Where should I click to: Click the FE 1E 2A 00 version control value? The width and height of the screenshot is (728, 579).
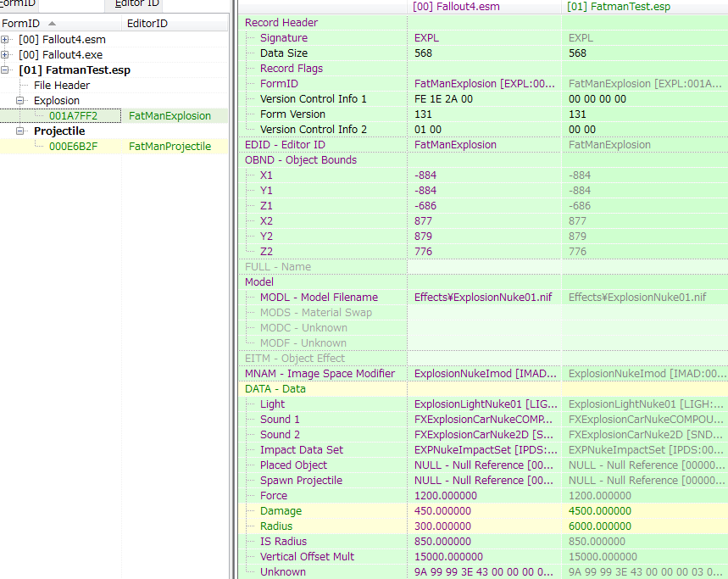(443, 99)
